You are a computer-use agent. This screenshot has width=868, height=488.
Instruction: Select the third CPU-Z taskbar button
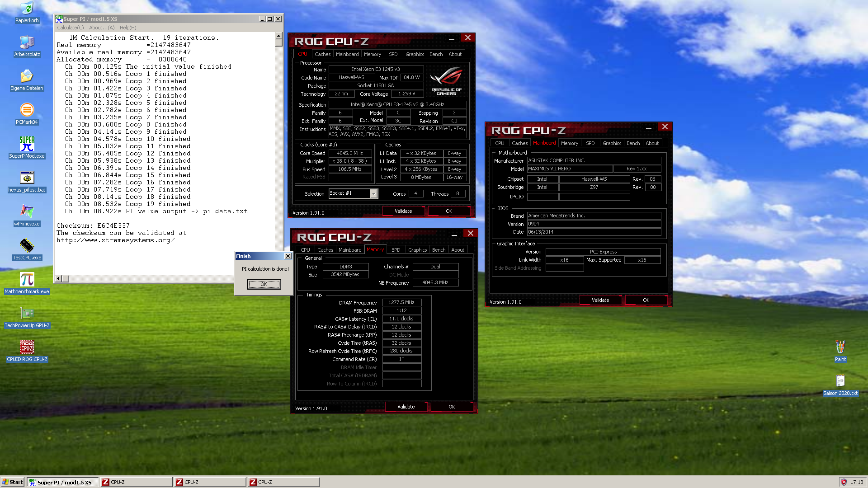coord(283,482)
